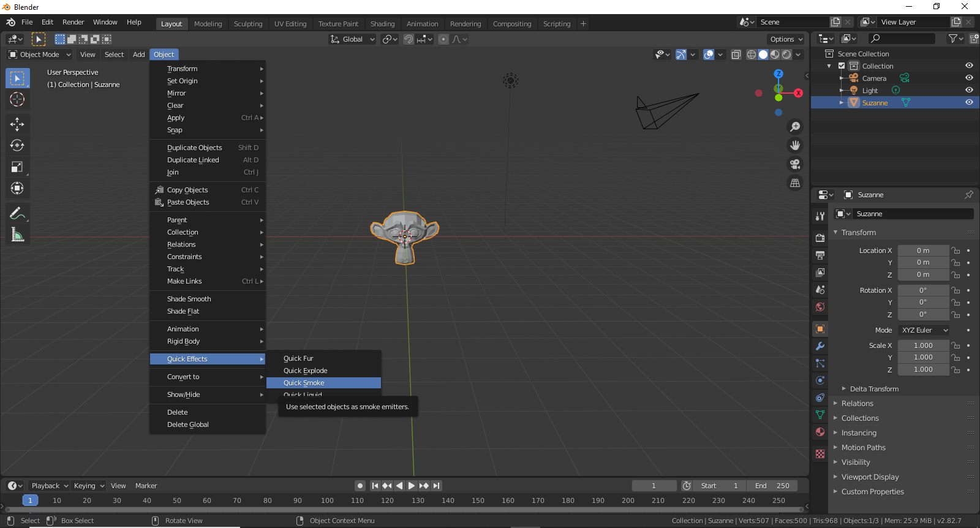The width and height of the screenshot is (980, 528).
Task: Open the Render properties tab
Action: pos(820,238)
